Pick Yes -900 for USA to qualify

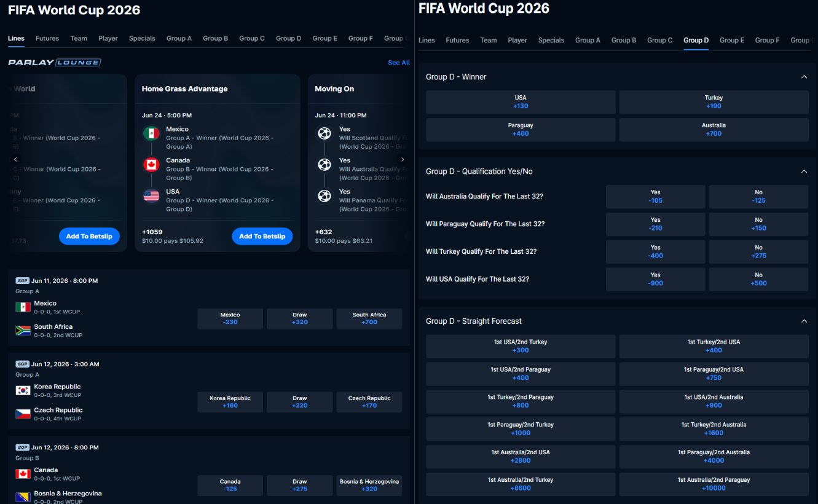click(656, 279)
